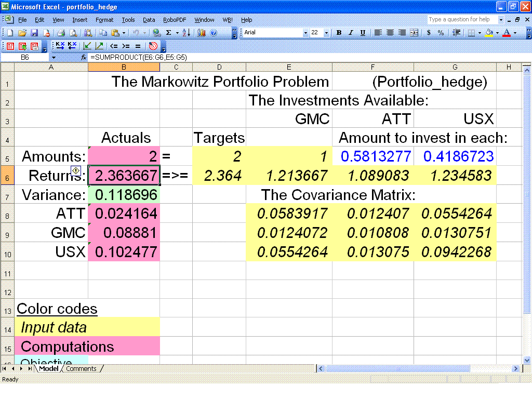Expand the Name Box dropdown arrow
The height and width of the screenshot is (399, 532).
(54, 58)
